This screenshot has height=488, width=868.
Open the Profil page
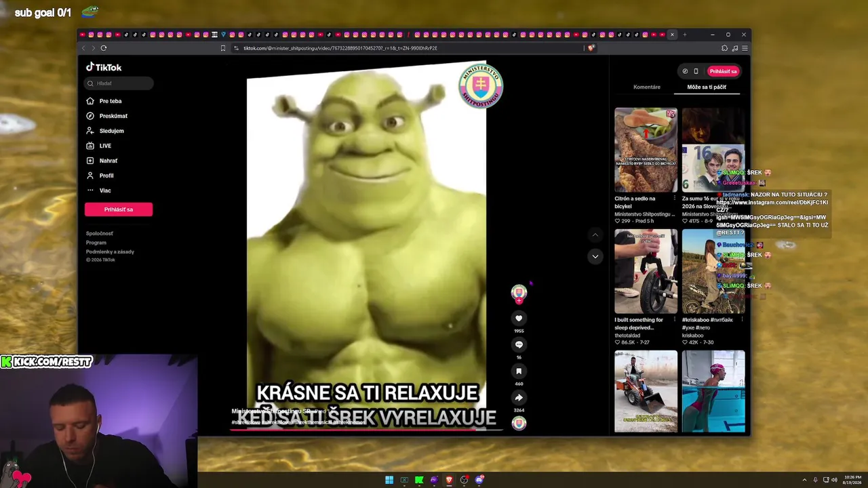click(x=100, y=176)
